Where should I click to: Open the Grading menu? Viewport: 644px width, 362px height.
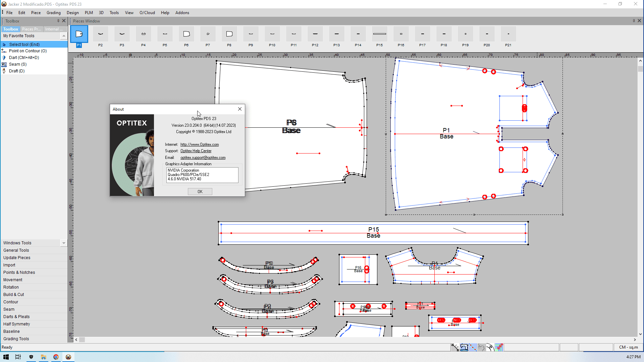coord(54,13)
